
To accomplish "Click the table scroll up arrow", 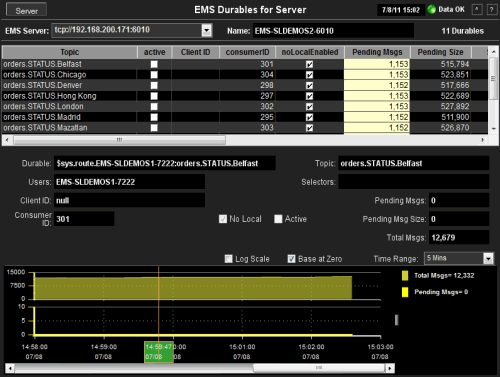I will (x=494, y=52).
